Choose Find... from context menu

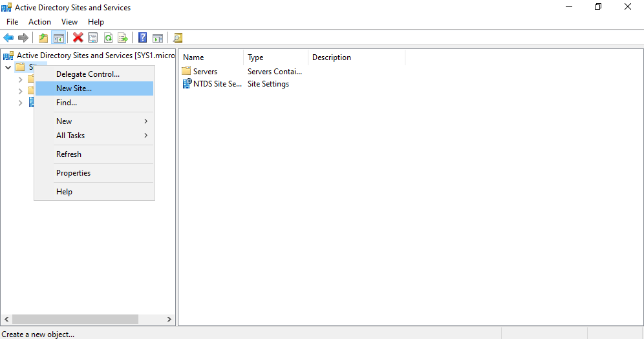[x=94, y=103]
